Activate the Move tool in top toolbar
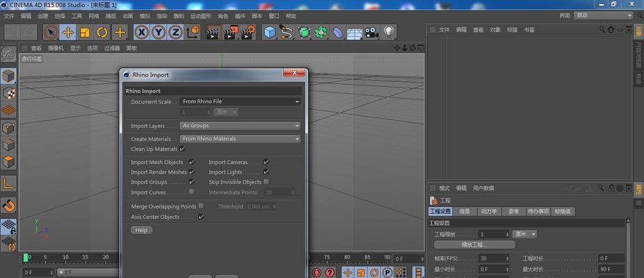The height and width of the screenshot is (278, 644). click(67, 32)
